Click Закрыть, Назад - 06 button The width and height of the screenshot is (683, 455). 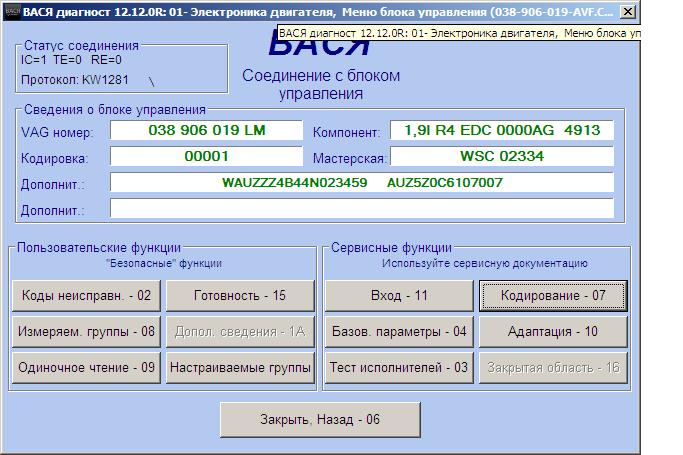[x=320, y=420]
